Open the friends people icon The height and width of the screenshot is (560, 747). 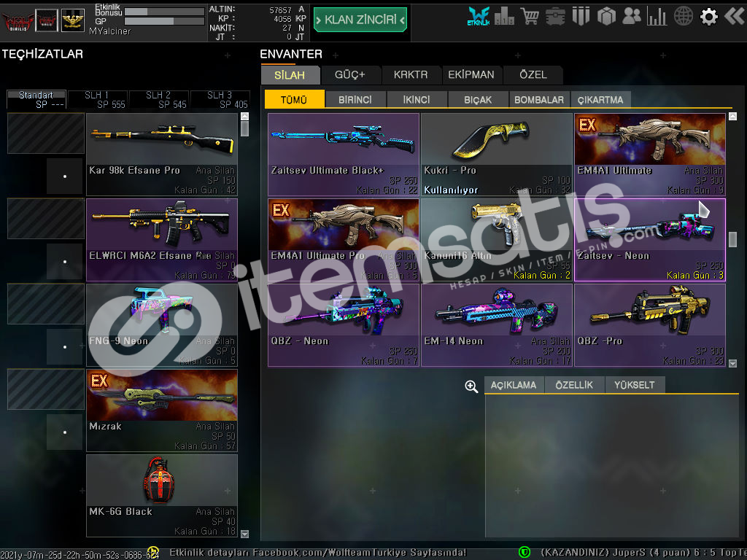pos(632,17)
